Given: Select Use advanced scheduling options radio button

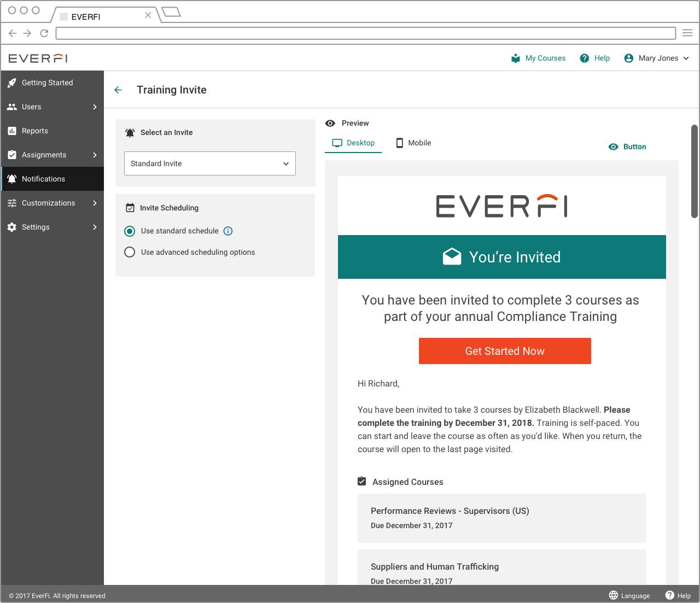Looking at the screenshot, I should 130,252.
